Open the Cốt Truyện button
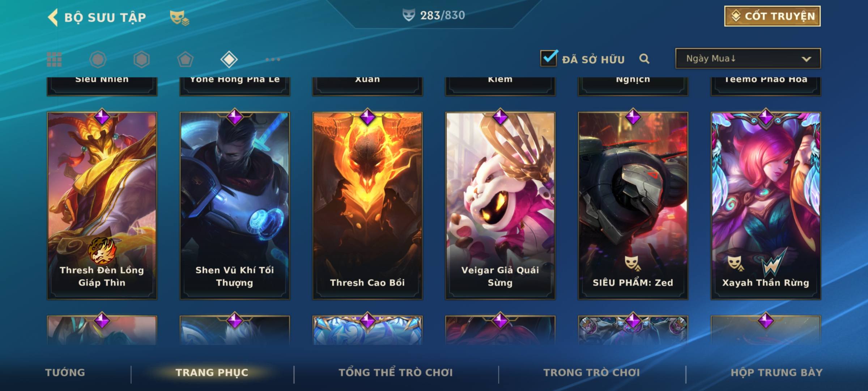The width and height of the screenshot is (868, 391). (x=772, y=16)
